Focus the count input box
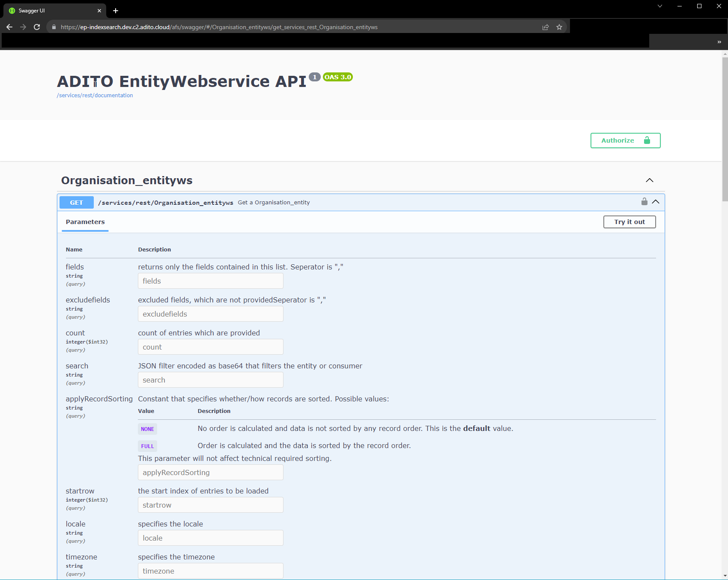This screenshot has width=728, height=580. (211, 347)
